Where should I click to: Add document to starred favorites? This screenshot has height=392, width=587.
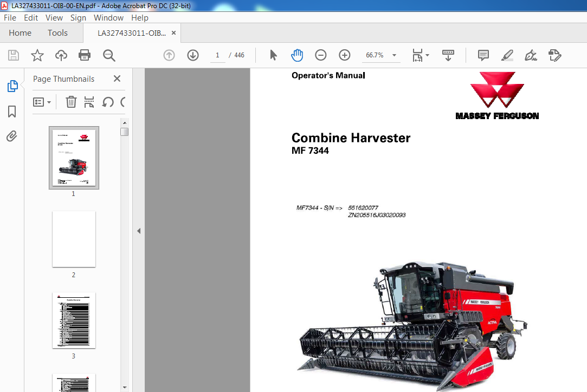tap(37, 55)
